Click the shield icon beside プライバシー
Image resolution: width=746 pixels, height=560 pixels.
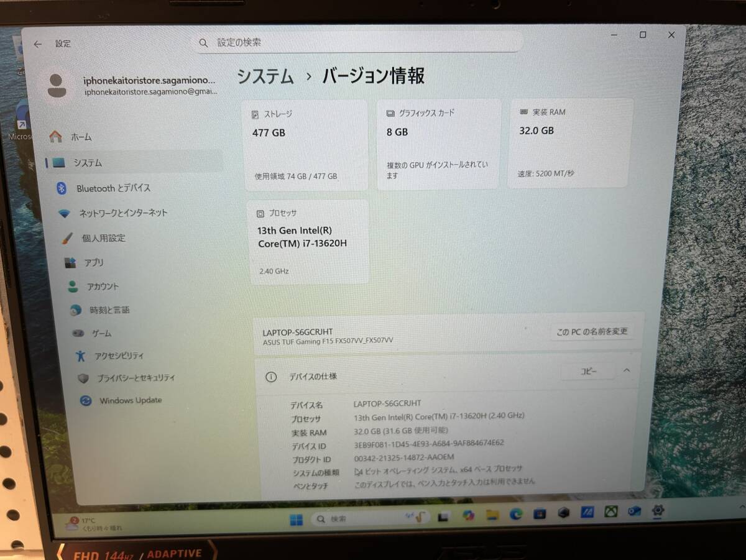tap(83, 378)
